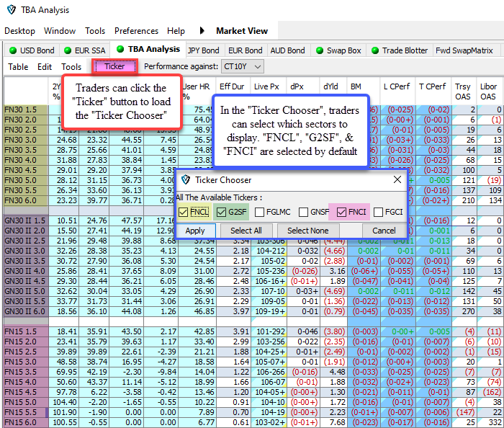Viewport: 504px width, 428px height.
Task: Open the Window menu
Action: [x=60, y=31]
